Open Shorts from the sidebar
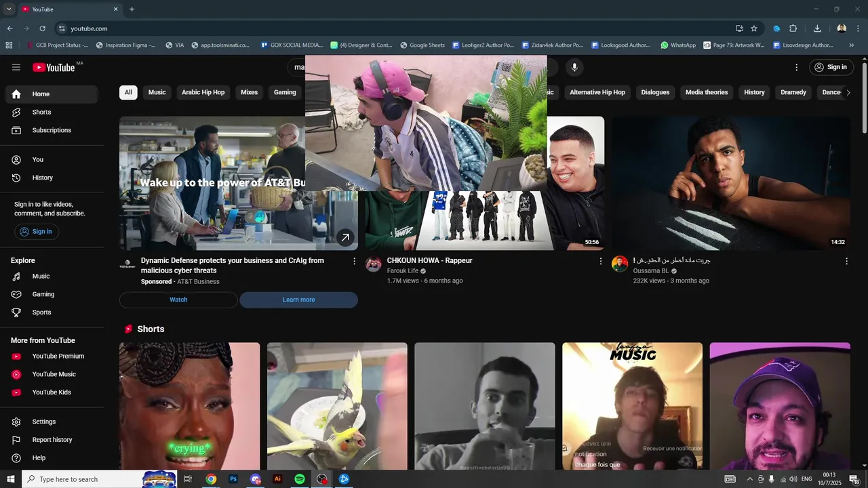 point(52,112)
